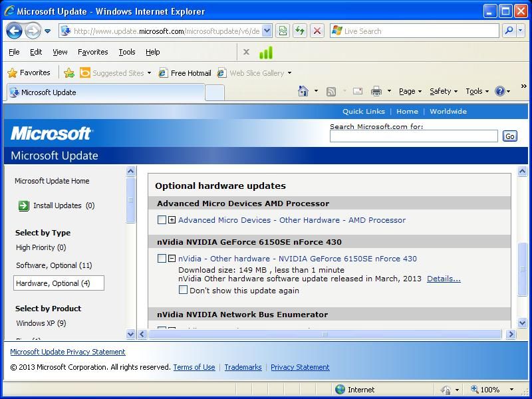Refresh the page with green arrows icon

300,31
